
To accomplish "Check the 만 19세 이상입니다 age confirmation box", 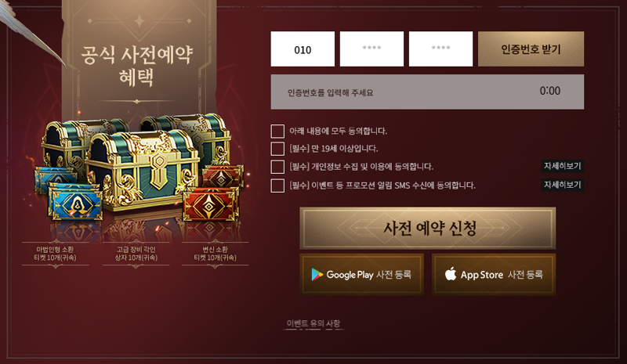I will tap(277, 149).
